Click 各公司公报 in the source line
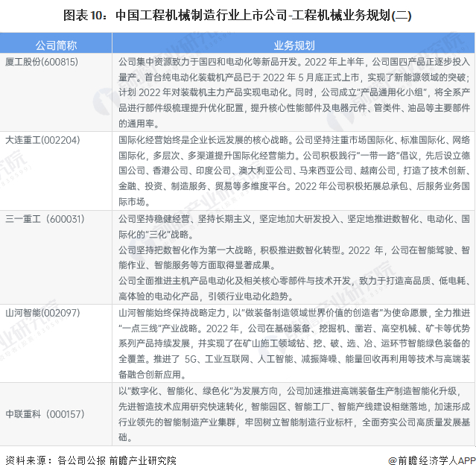The height and width of the screenshot is (476, 476). [82, 460]
